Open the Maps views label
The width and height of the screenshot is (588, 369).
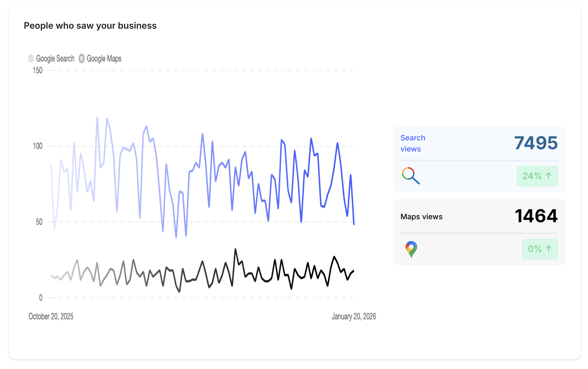click(x=421, y=216)
